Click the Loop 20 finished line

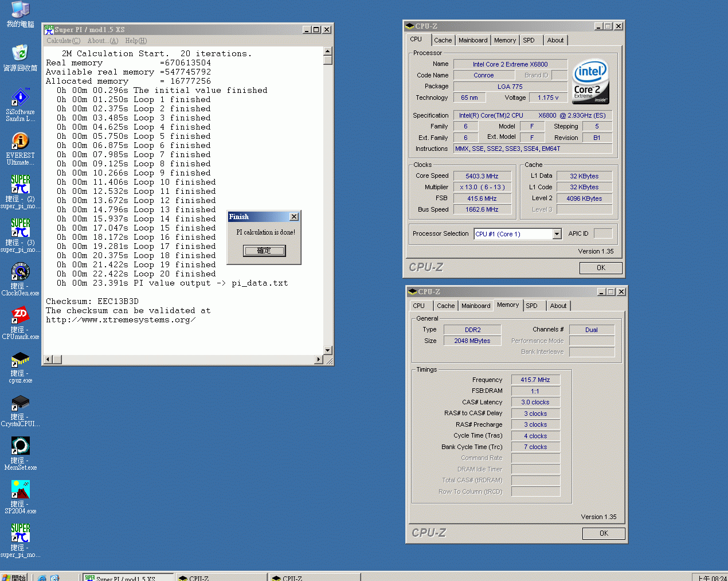click(x=136, y=274)
